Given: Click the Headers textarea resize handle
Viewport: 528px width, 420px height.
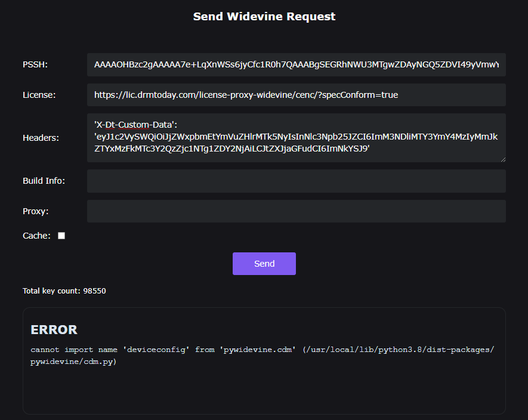Looking at the screenshot, I should click(502, 159).
